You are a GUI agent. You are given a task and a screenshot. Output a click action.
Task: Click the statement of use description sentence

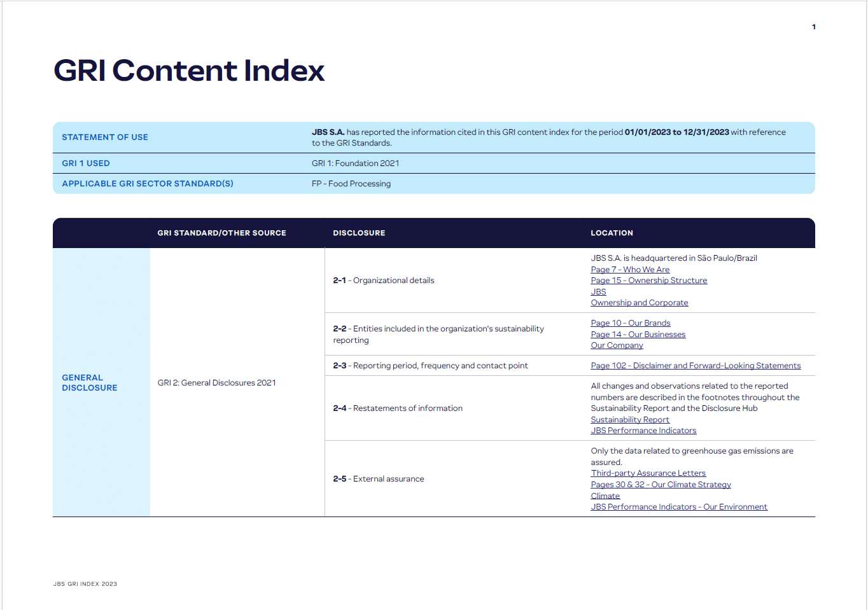549,137
